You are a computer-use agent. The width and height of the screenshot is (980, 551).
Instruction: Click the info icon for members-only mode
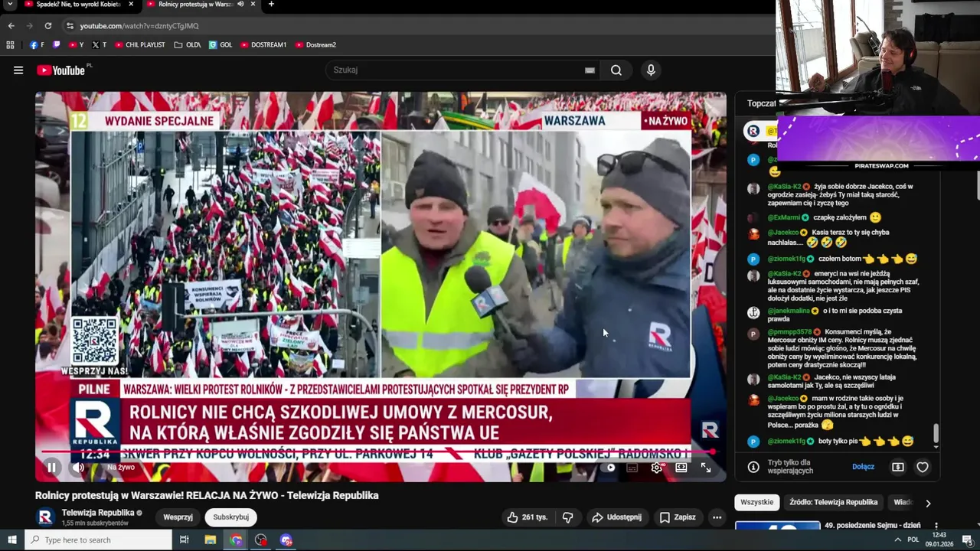pos(753,467)
